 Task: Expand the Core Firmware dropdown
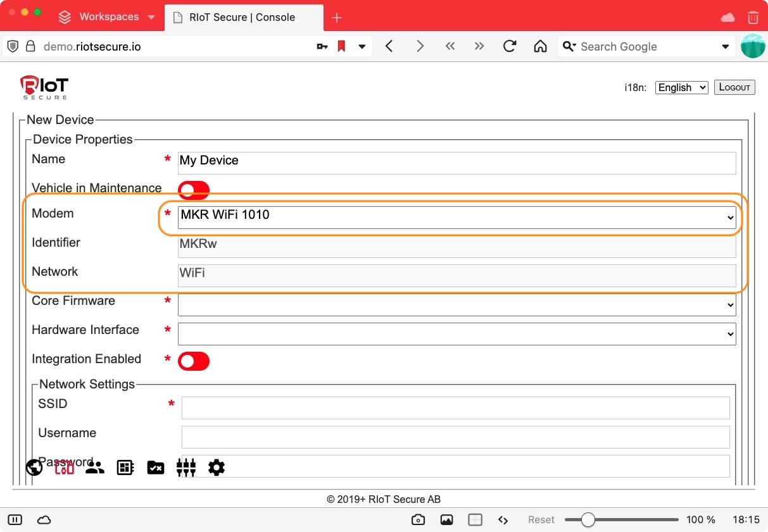click(456, 304)
